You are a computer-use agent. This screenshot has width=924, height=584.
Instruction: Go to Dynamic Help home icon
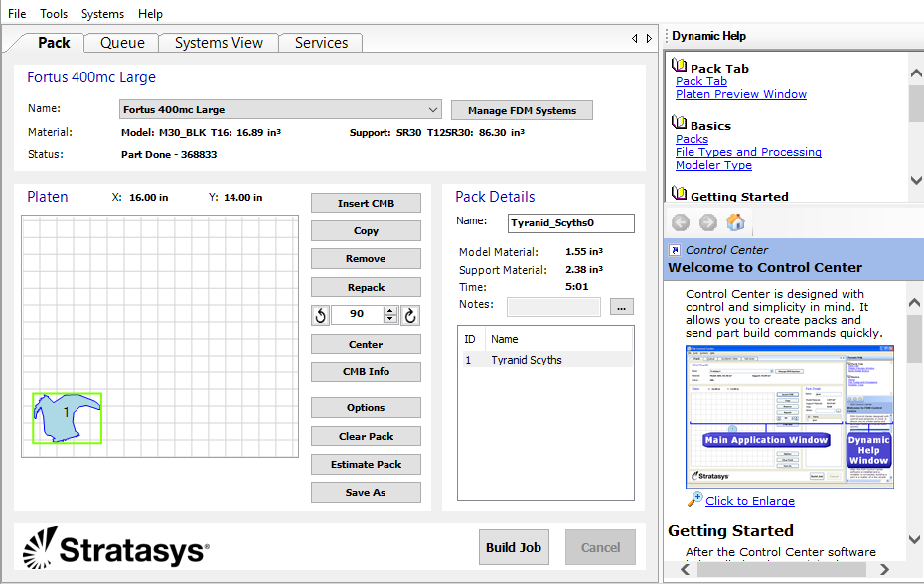[735, 222]
